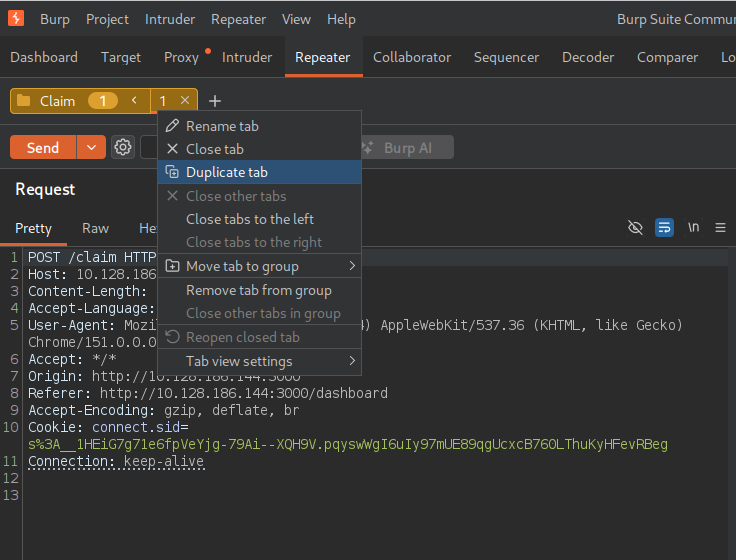This screenshot has height=560, width=736.
Task: Switch to the Proxy tab
Action: [181, 57]
